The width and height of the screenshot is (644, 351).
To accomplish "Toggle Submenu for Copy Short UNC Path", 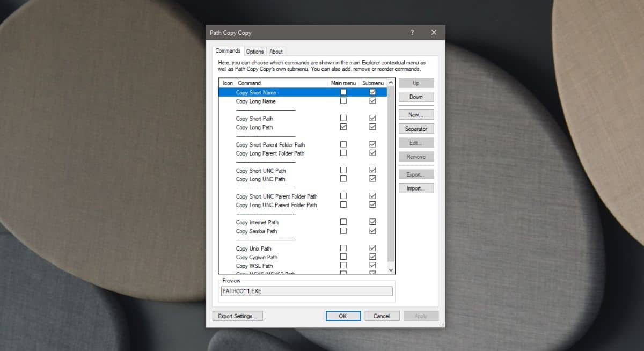I will [x=372, y=170].
